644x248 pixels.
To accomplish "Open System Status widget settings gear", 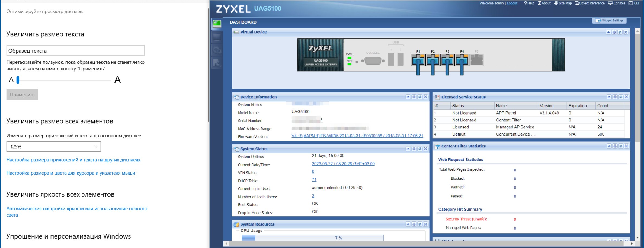I will [414, 149].
